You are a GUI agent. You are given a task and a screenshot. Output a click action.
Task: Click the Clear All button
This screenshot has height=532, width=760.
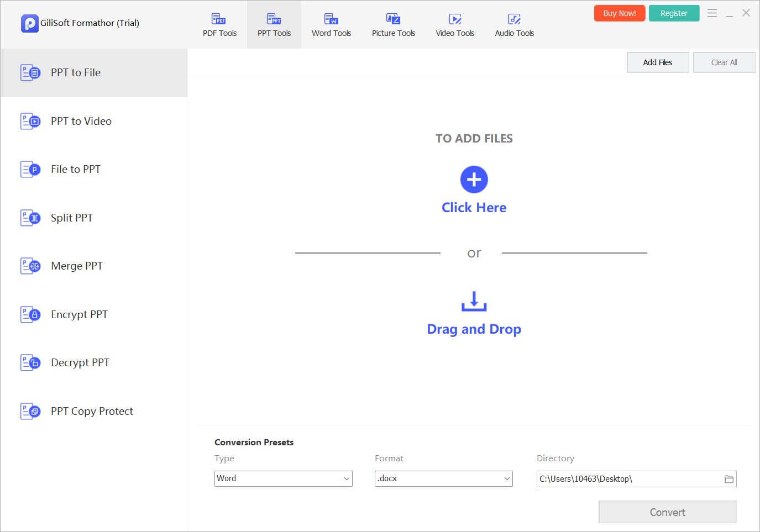click(724, 62)
